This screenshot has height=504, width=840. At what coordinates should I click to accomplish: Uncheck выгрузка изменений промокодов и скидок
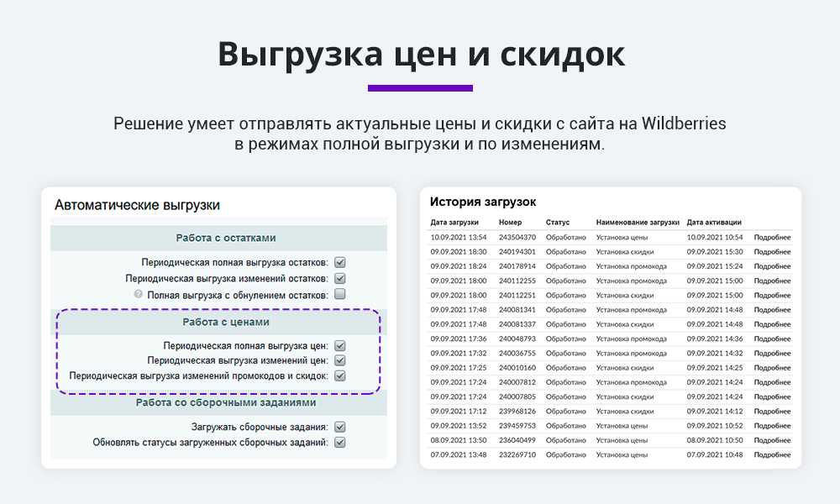click(x=340, y=376)
